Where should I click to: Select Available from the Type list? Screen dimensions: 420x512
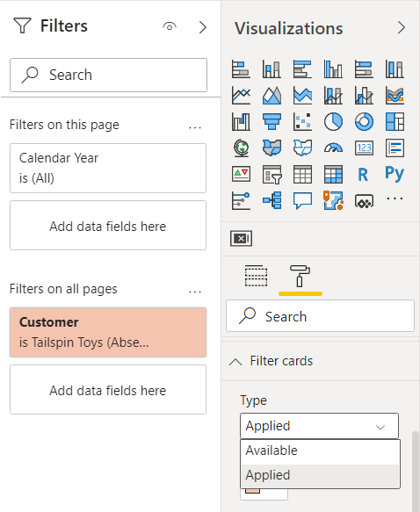click(320, 451)
